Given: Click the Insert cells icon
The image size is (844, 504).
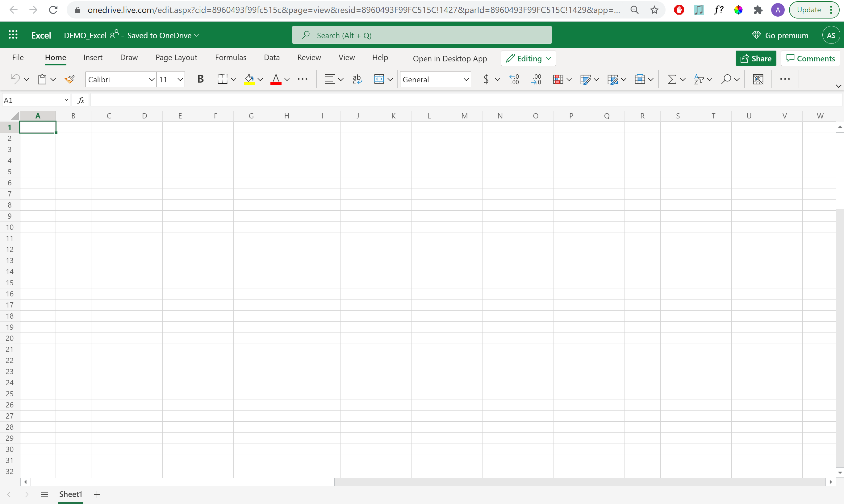Looking at the screenshot, I should pos(640,79).
